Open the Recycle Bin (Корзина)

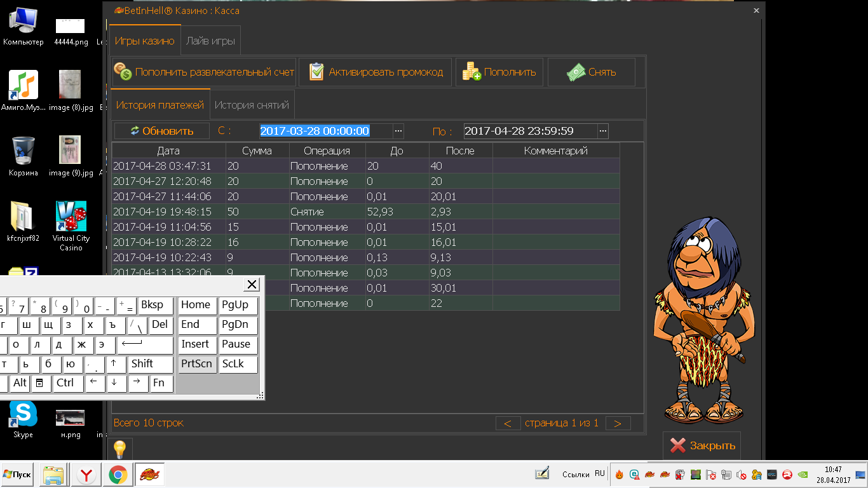pyautogui.click(x=24, y=152)
